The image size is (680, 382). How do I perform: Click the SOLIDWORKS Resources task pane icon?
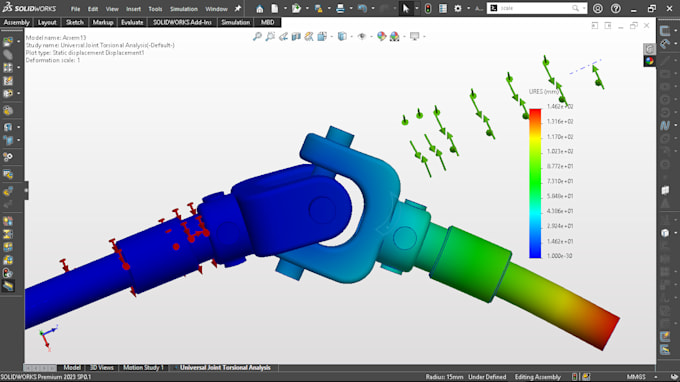pyautogui.click(x=649, y=49)
